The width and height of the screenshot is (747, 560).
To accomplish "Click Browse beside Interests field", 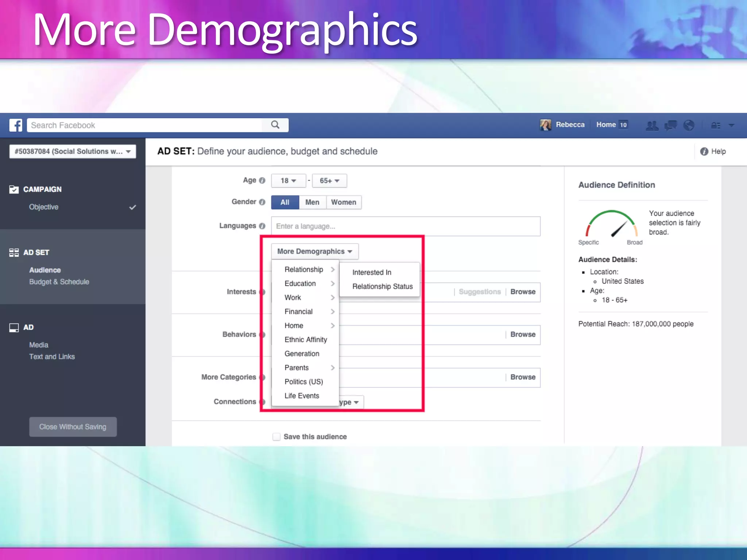I will [x=523, y=292].
